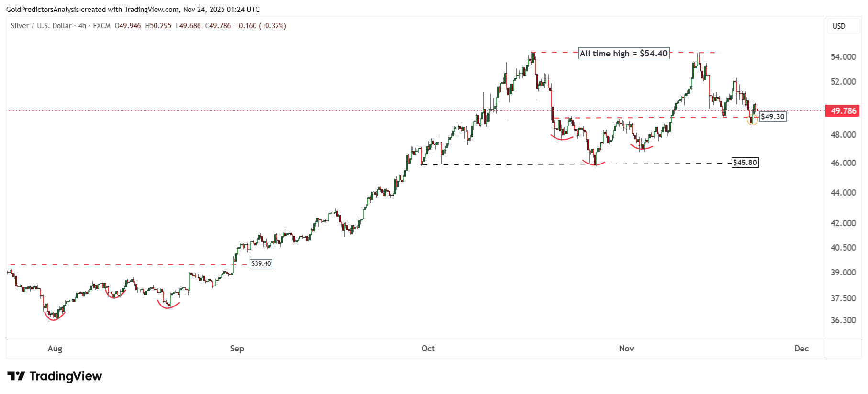Click the Aug label on the time axis
Image resolution: width=868 pixels, height=394 pixels.
(55, 349)
